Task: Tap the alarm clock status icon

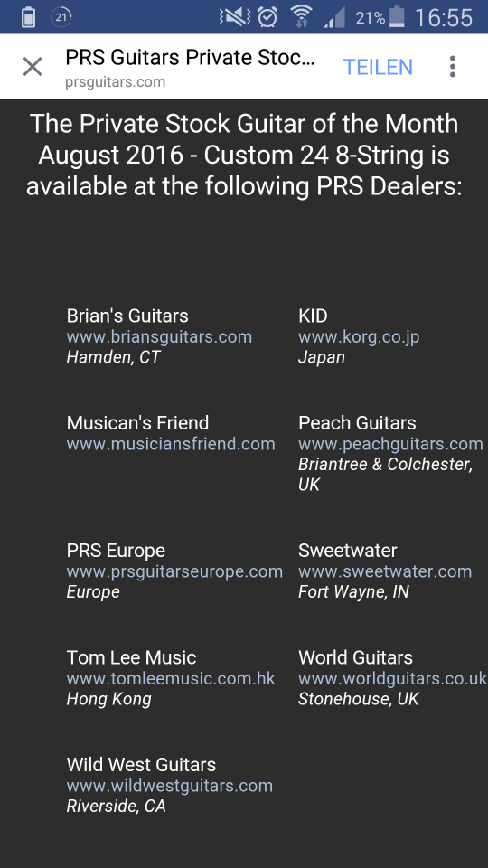Action: [x=267, y=17]
